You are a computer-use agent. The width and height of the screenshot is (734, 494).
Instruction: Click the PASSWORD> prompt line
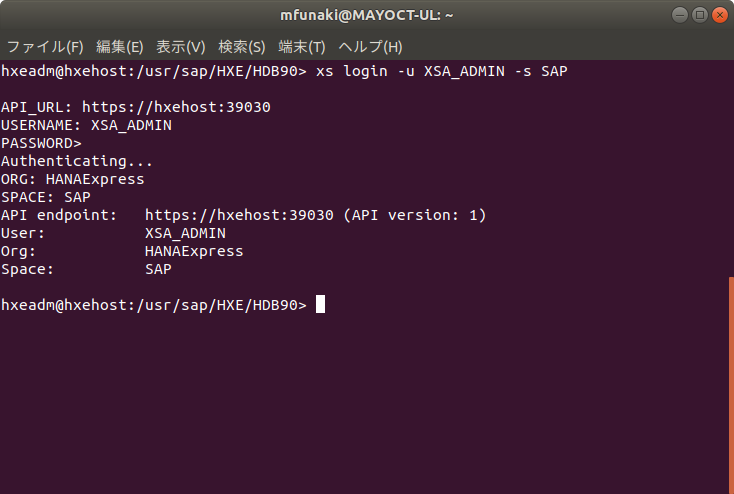pyautogui.click(x=41, y=143)
